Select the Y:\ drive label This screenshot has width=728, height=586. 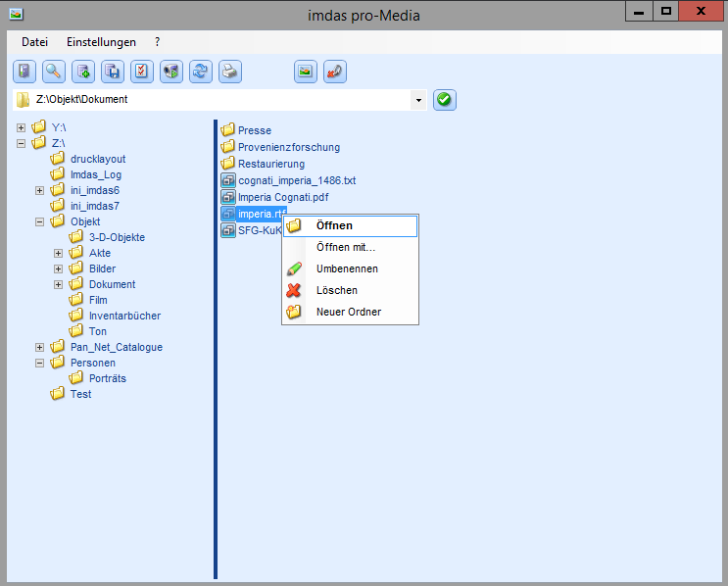[x=59, y=127]
